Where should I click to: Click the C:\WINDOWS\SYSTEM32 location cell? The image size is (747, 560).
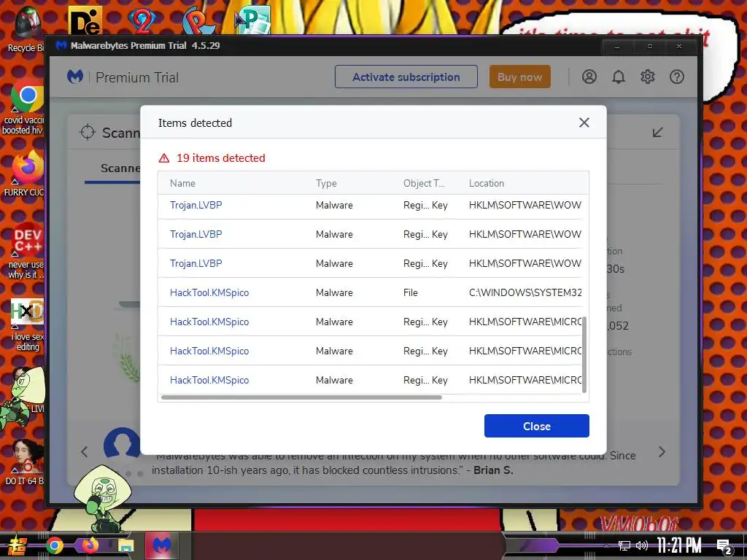click(525, 292)
